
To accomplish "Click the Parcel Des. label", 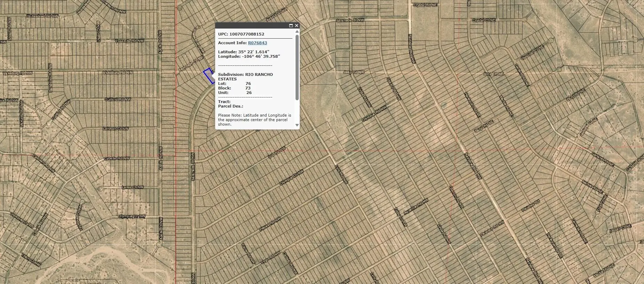I will click(x=231, y=106).
